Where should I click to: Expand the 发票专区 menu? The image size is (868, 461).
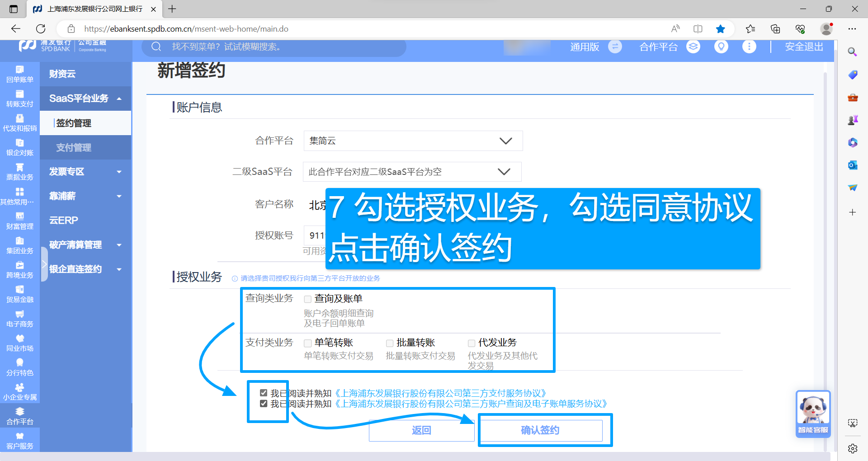tap(85, 172)
